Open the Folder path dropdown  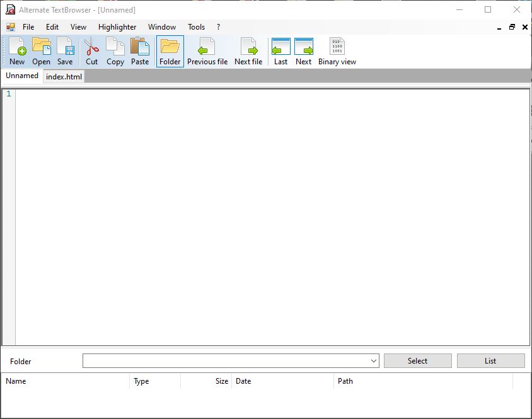373,360
